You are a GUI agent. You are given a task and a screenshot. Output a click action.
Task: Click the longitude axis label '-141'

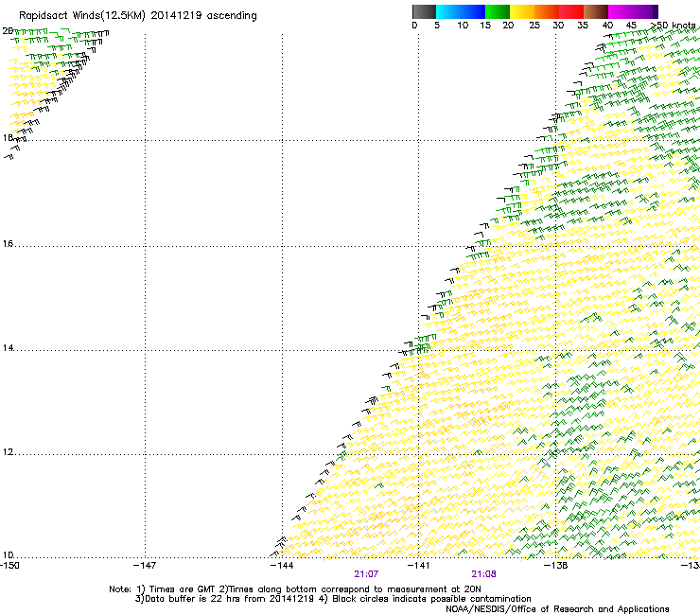[418, 566]
